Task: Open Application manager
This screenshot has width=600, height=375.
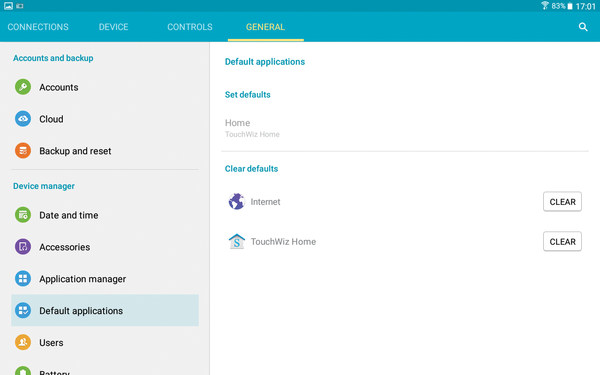Action: 105,279
